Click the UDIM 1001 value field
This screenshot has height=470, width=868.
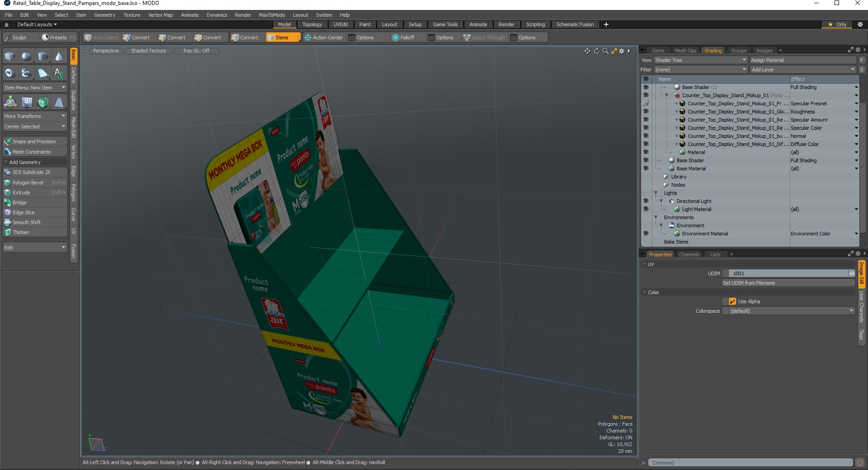[x=788, y=273]
